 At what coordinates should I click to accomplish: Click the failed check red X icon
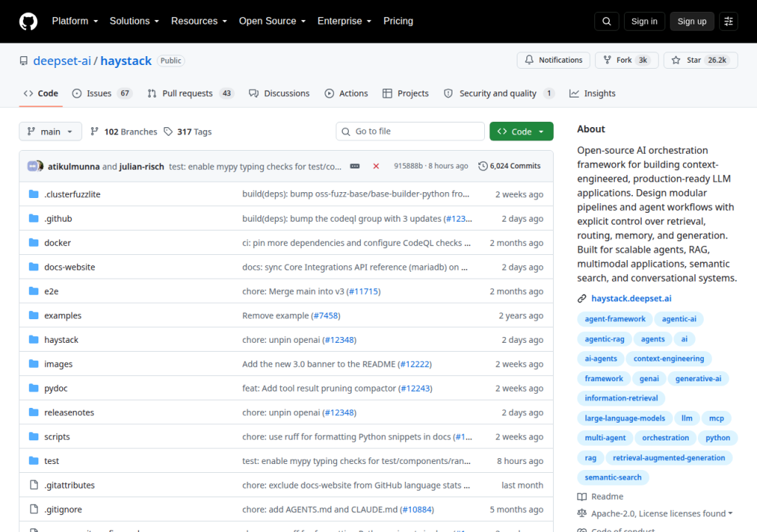point(376,166)
